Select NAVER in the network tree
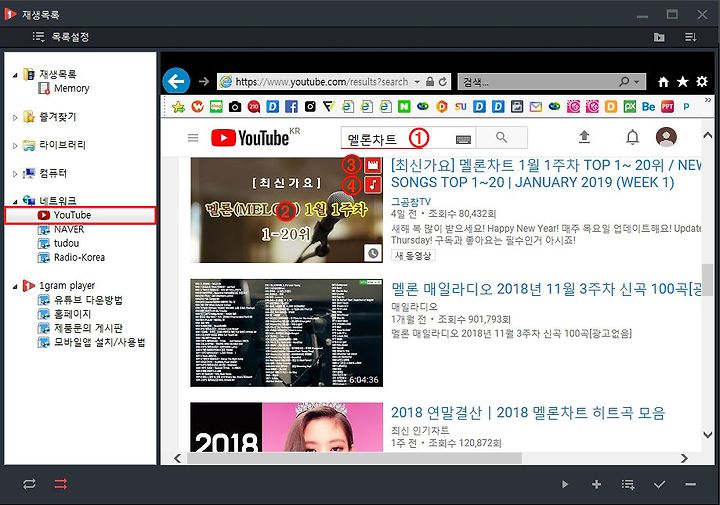720x505 pixels. pos(61,229)
